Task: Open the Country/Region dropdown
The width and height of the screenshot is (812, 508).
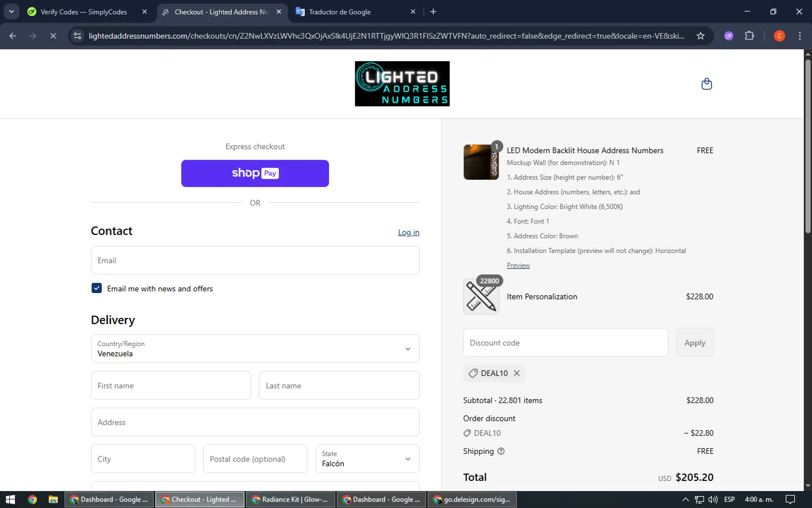Action: point(255,349)
